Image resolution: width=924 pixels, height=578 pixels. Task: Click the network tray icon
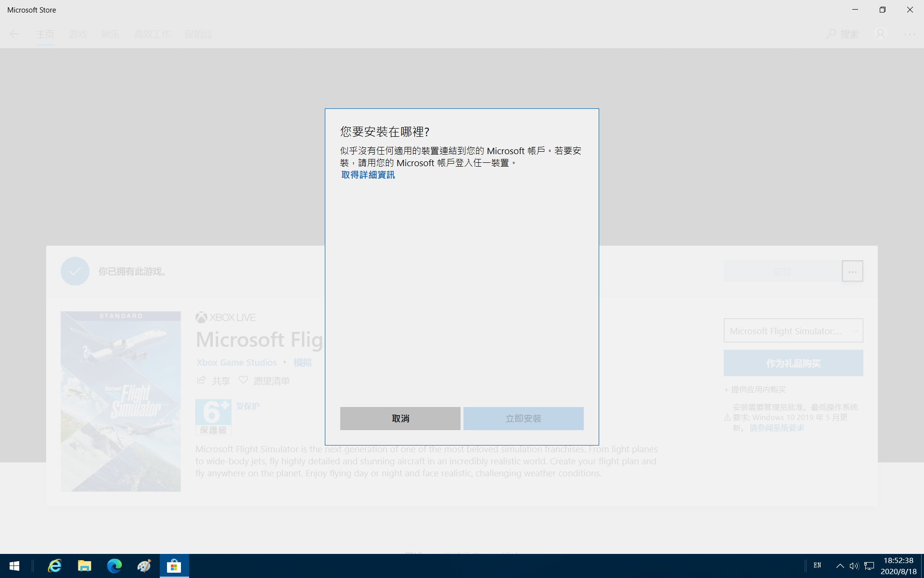[869, 566]
